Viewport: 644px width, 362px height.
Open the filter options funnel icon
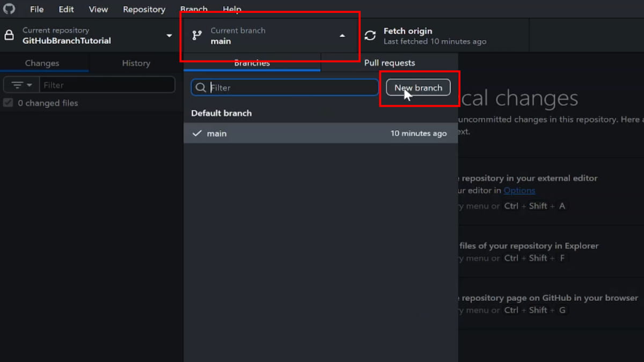(x=17, y=84)
